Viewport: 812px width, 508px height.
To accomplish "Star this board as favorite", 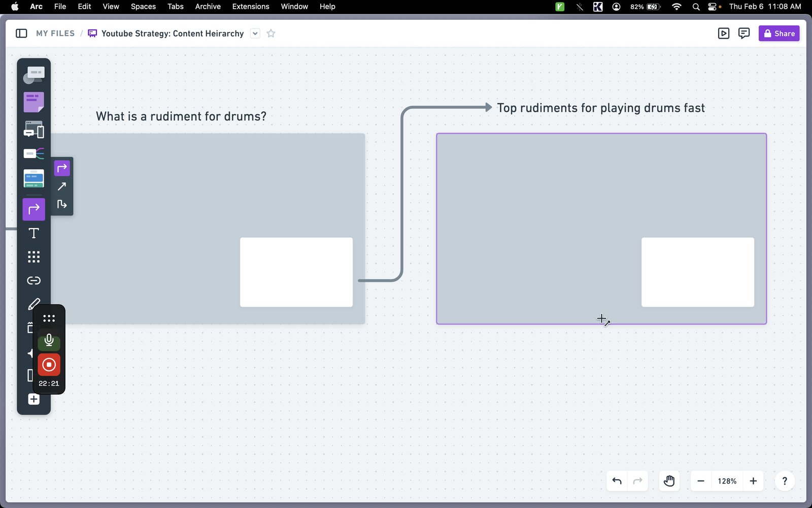I will coord(271,34).
